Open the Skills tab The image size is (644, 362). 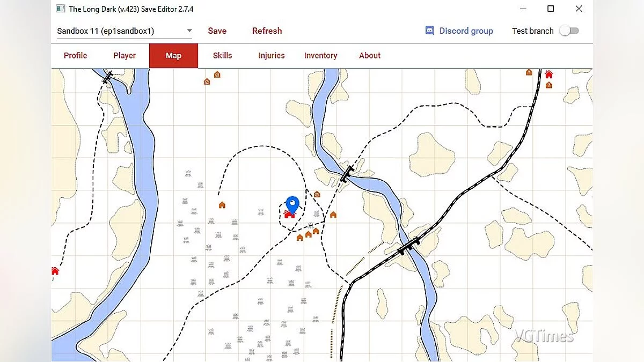coord(222,55)
